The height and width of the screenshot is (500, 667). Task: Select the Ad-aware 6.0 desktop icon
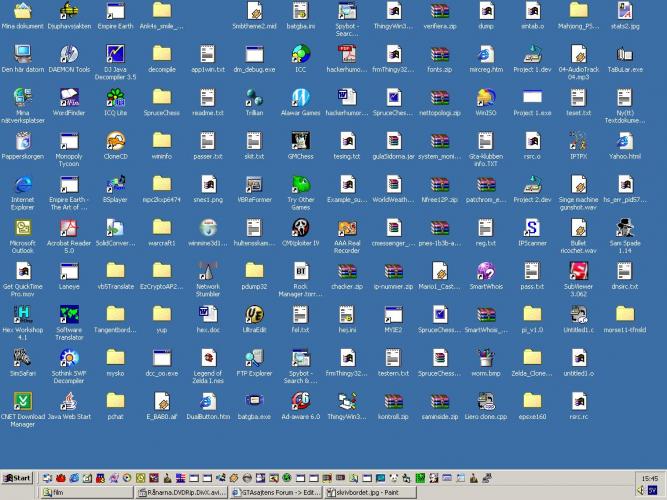[x=300, y=400]
